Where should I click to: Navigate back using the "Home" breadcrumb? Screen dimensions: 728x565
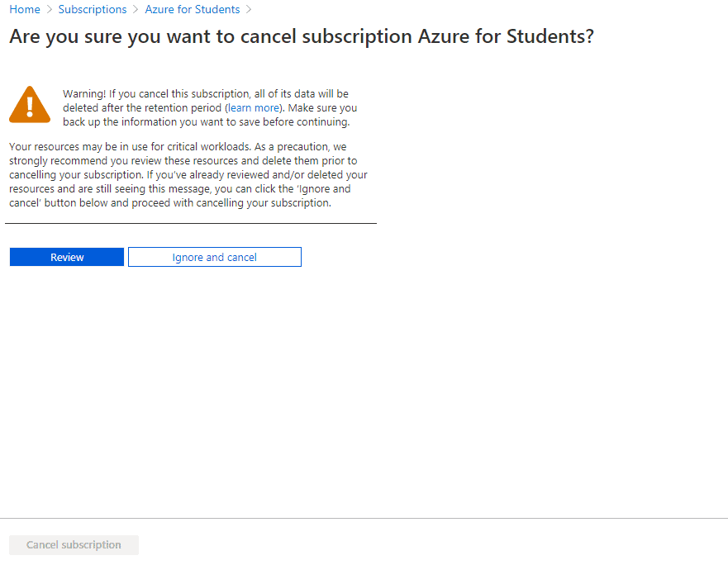(x=24, y=9)
